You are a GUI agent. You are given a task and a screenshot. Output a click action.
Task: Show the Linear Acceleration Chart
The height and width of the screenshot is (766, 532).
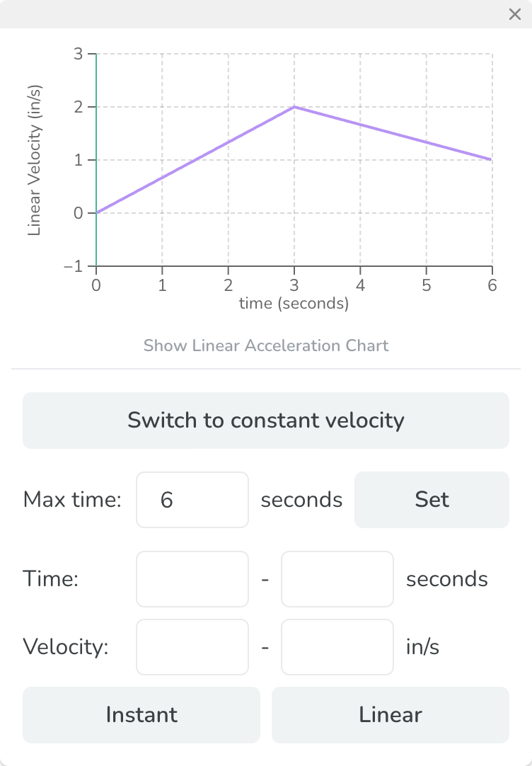[x=266, y=345]
